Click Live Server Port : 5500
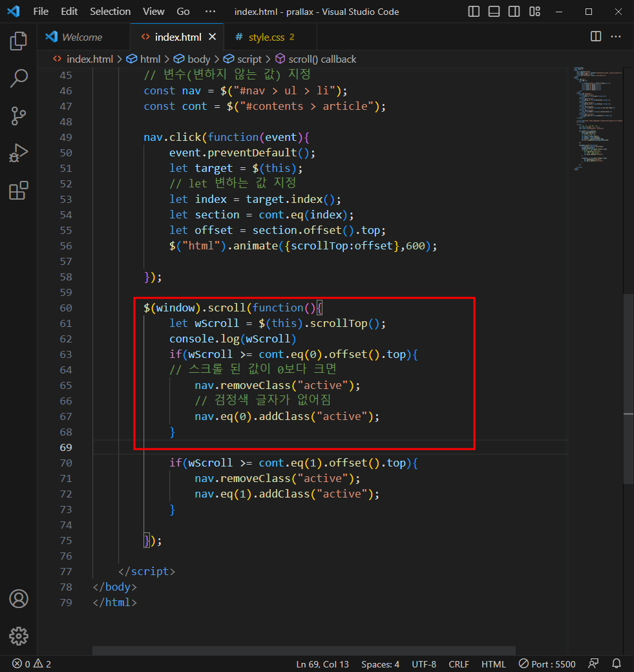Image resolution: width=634 pixels, height=672 pixels. (x=547, y=664)
